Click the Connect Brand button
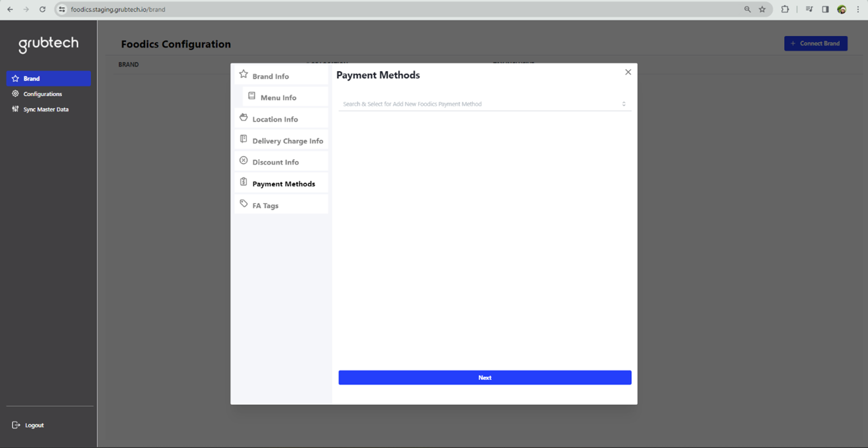This screenshot has height=448, width=868. (x=816, y=43)
